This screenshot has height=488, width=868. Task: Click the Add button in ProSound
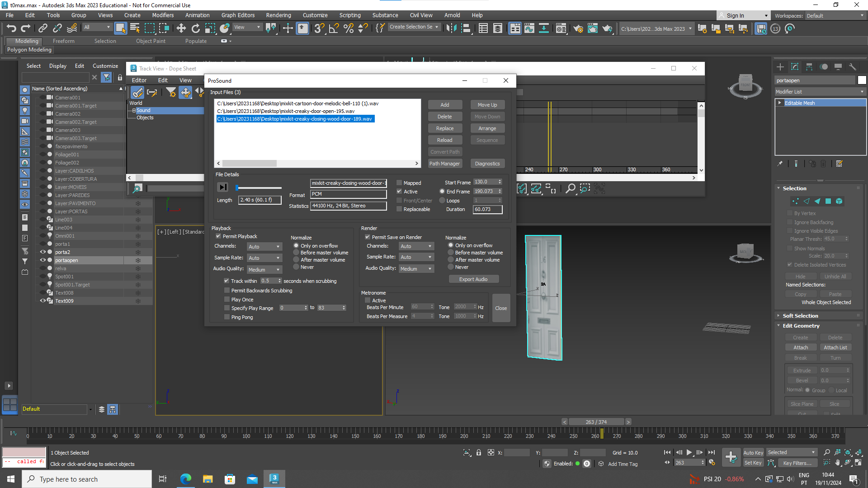pyautogui.click(x=445, y=105)
